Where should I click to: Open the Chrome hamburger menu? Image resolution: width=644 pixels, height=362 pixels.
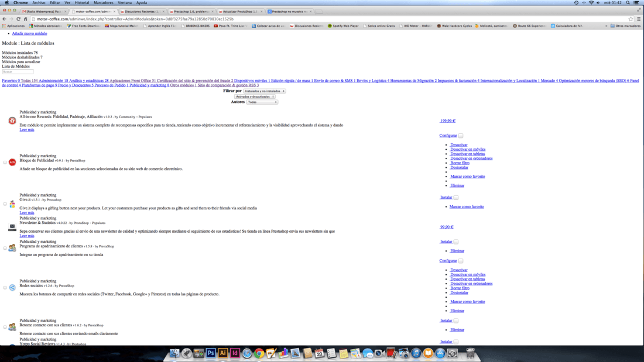pos(639,19)
